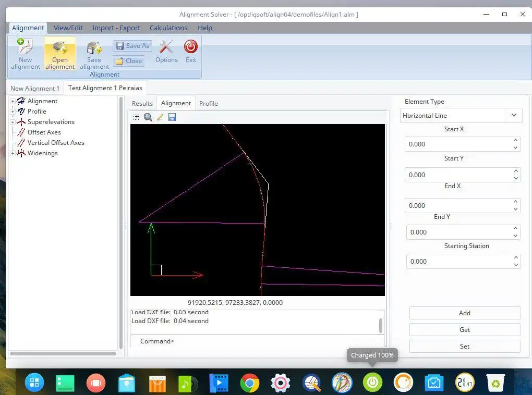The image size is (532, 395).
Task: Select the pencil edit tool on the canvas toolbar
Action: (160, 117)
